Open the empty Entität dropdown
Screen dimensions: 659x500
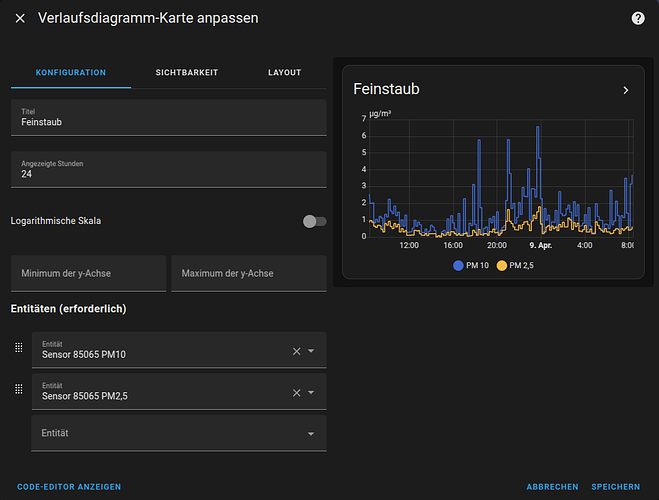coord(179,433)
